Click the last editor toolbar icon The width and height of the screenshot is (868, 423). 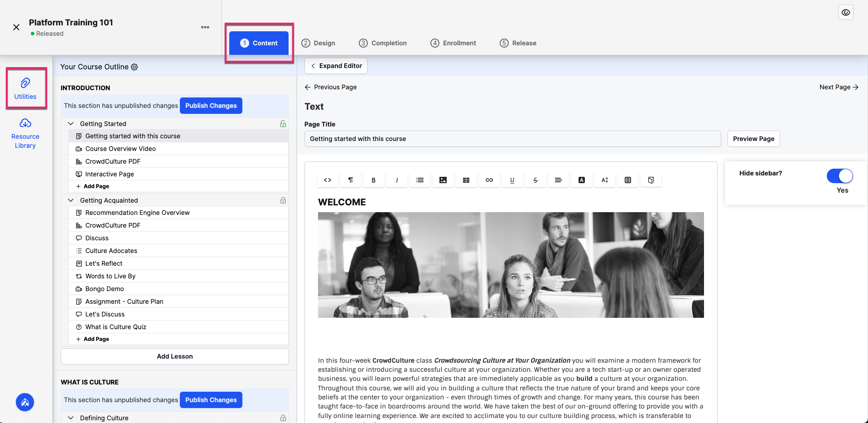651,180
